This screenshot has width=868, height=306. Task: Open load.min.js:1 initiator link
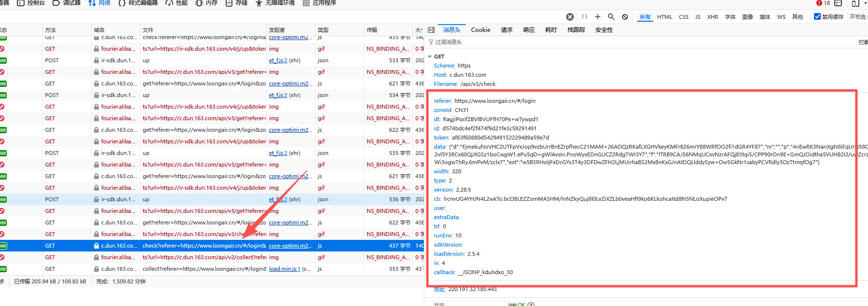pyautogui.click(x=285, y=269)
